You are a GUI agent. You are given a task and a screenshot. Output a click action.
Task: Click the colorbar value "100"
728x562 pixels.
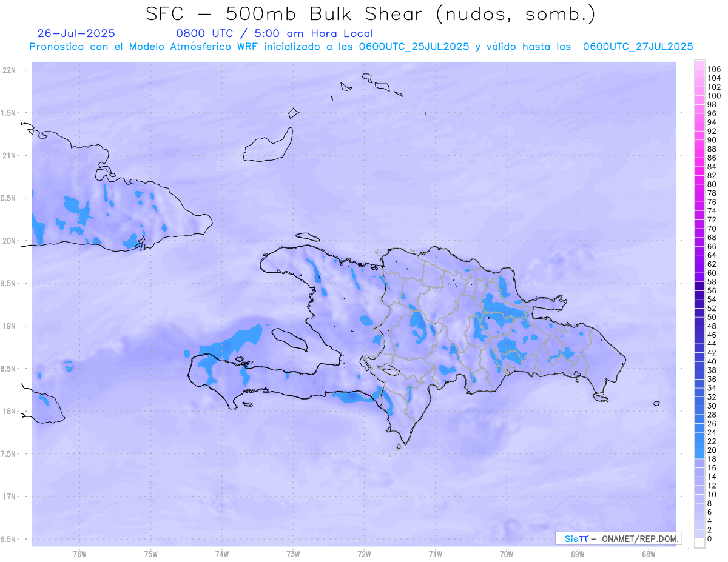coord(714,96)
